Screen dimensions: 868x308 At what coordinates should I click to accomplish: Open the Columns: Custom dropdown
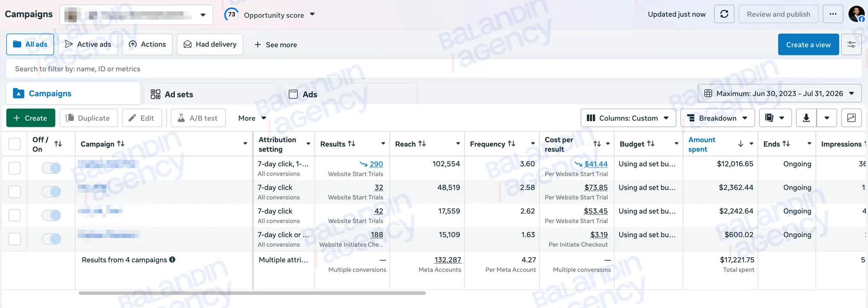click(628, 118)
